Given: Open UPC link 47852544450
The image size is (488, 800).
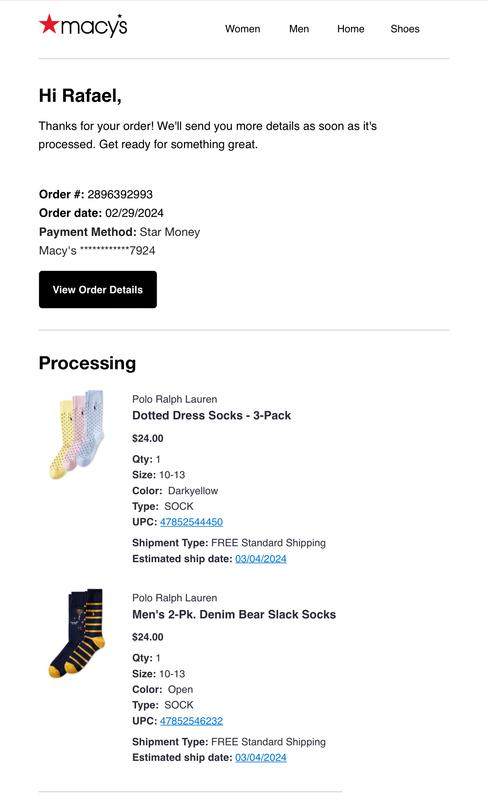Looking at the screenshot, I should click(191, 522).
